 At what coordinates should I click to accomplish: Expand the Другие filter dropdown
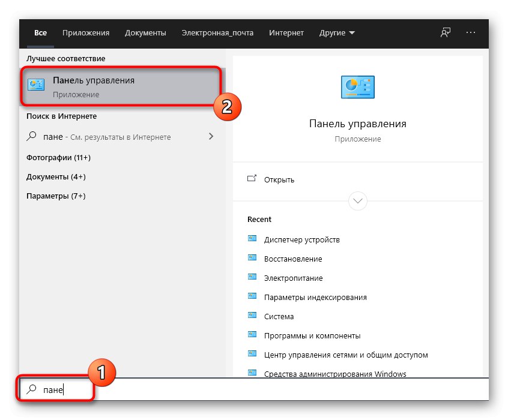(x=338, y=32)
